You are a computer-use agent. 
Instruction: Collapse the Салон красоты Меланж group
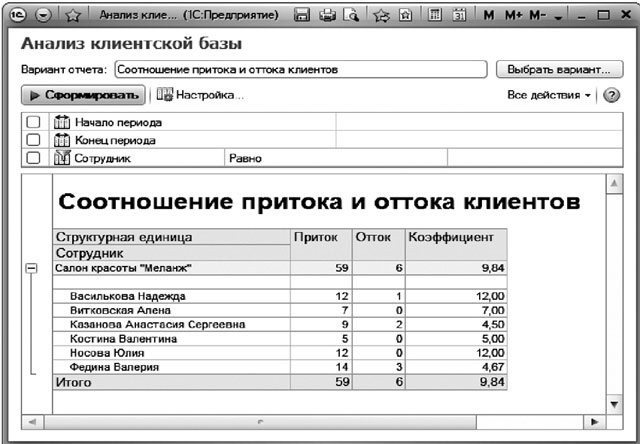click(x=31, y=268)
